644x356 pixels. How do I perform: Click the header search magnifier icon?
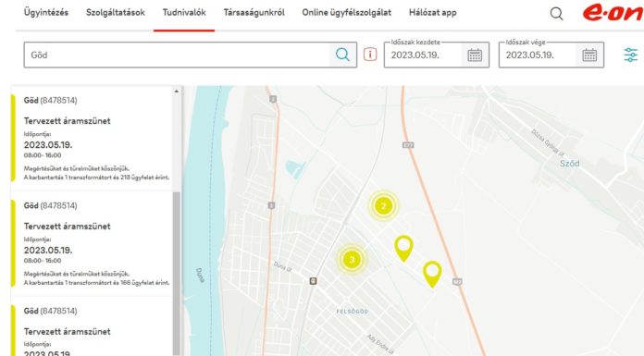click(x=556, y=14)
